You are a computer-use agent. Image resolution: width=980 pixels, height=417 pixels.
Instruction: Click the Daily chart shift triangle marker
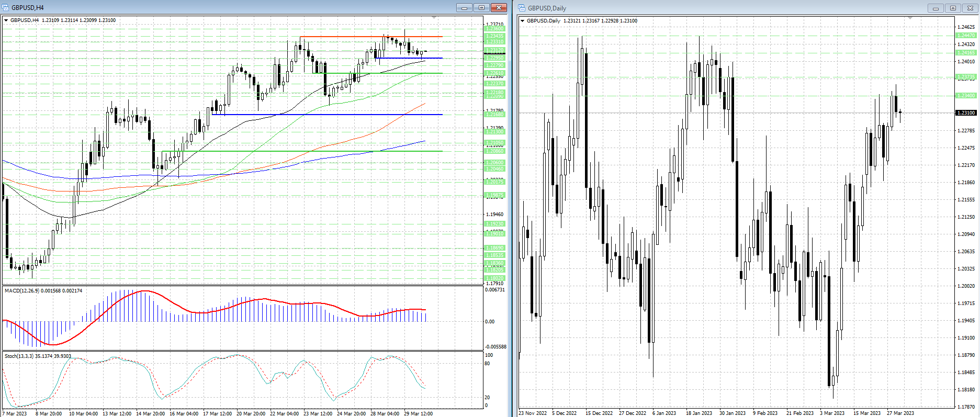click(910, 18)
